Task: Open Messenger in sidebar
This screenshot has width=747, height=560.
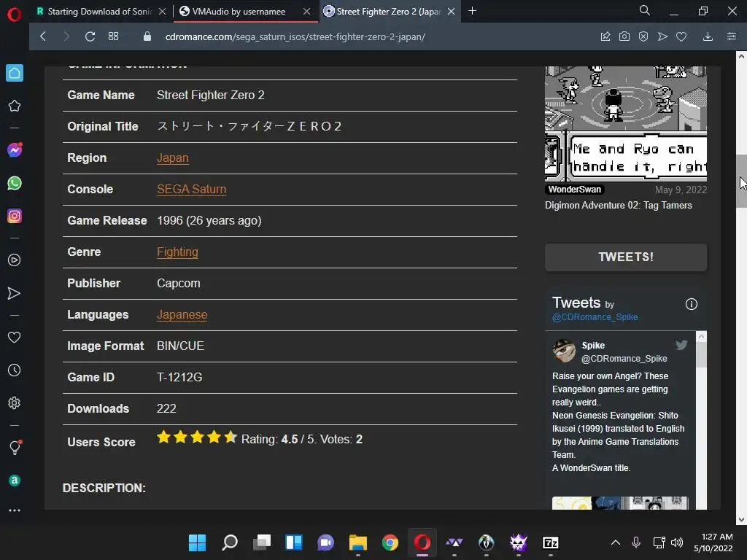Action: 15,150
